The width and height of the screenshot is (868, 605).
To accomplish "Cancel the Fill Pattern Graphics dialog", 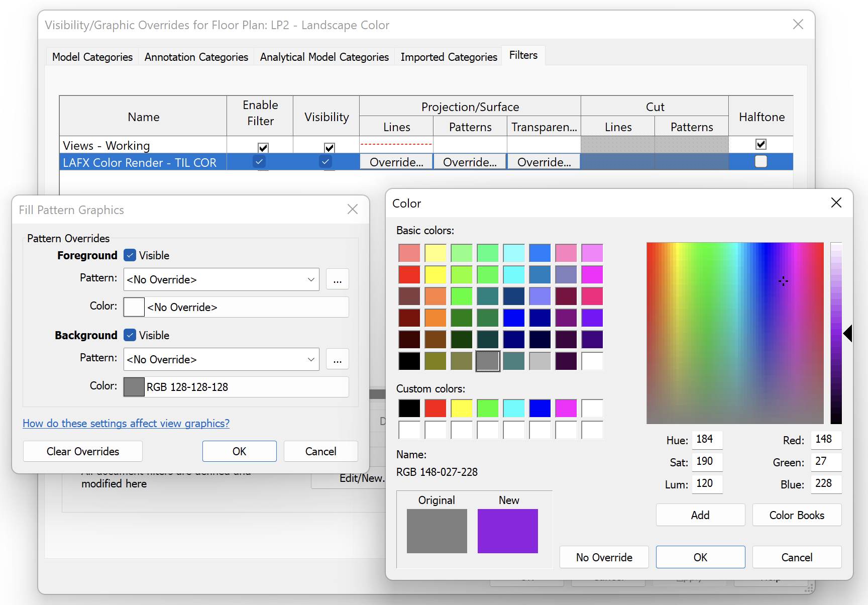I will (x=321, y=451).
